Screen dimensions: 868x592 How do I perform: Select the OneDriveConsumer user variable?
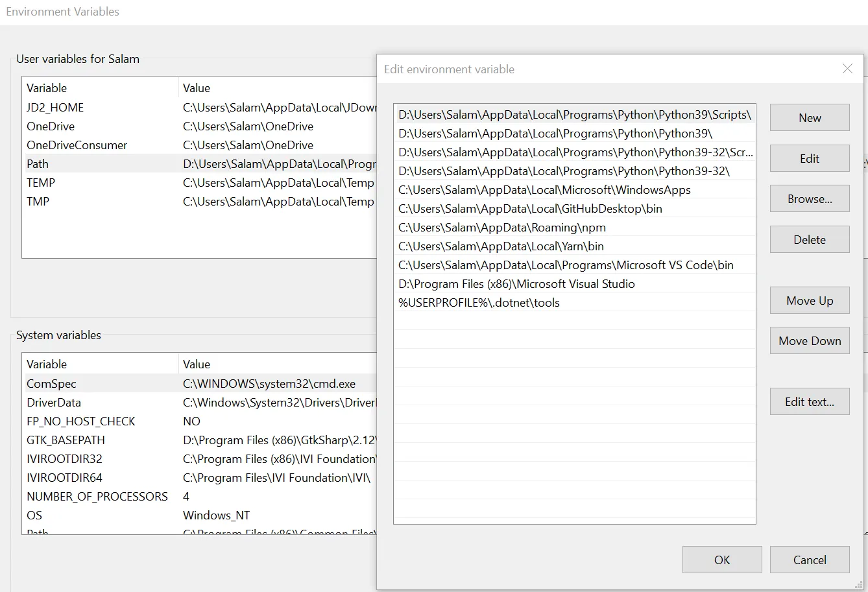200,145
